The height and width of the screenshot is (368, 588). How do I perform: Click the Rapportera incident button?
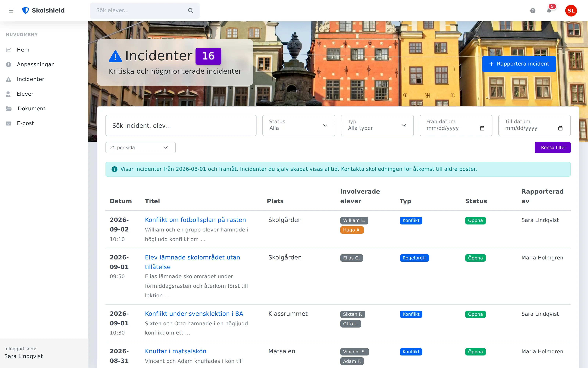tap(519, 64)
